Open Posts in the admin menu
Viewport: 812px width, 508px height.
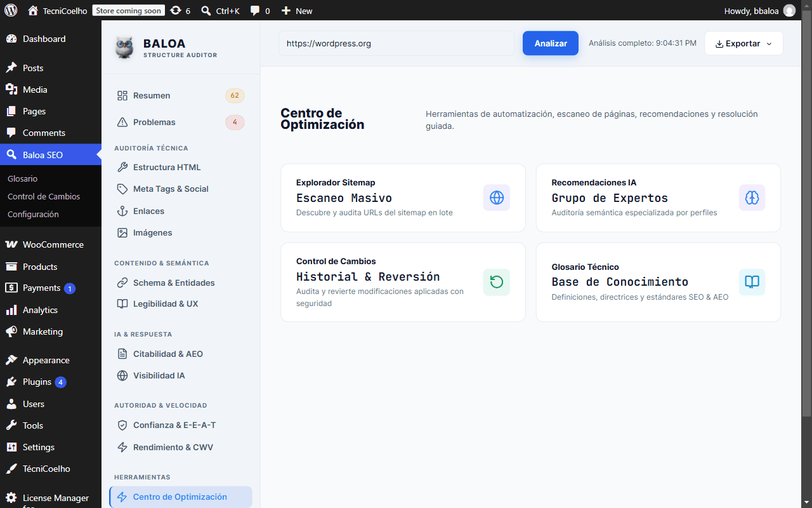[51, 68]
